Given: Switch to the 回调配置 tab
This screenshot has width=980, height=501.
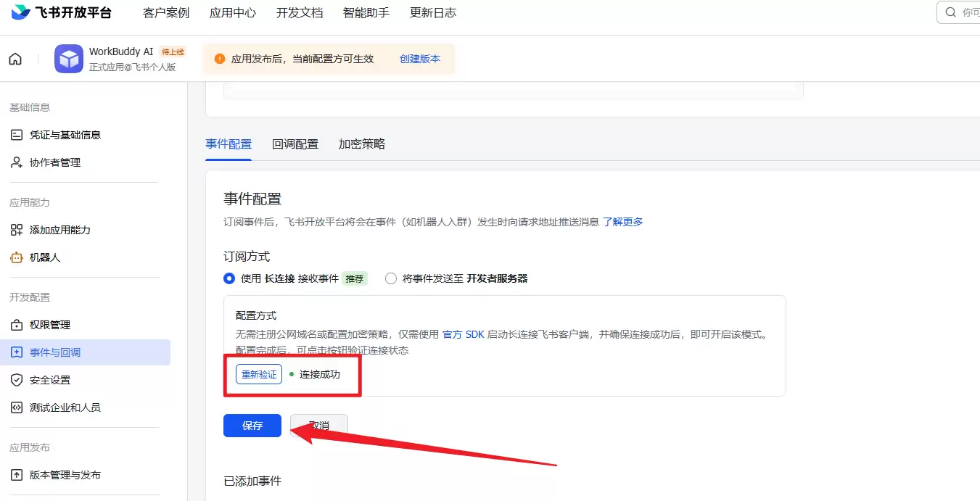Looking at the screenshot, I should click(x=295, y=144).
